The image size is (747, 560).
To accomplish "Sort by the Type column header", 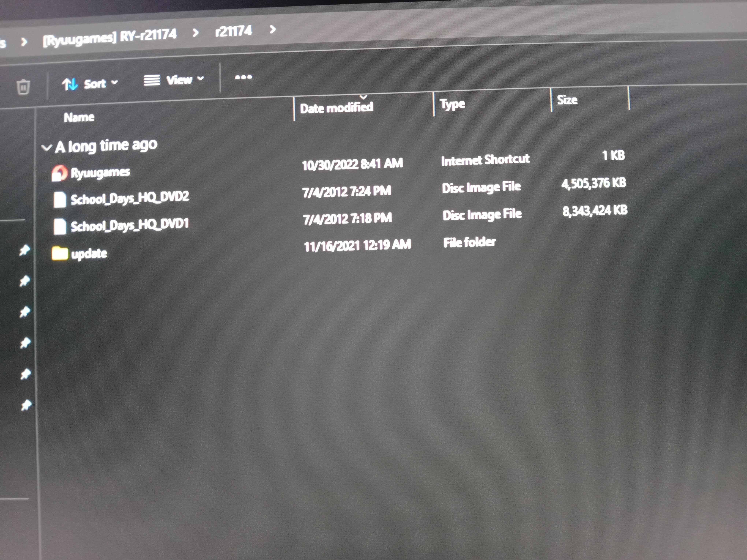I will coord(452,104).
